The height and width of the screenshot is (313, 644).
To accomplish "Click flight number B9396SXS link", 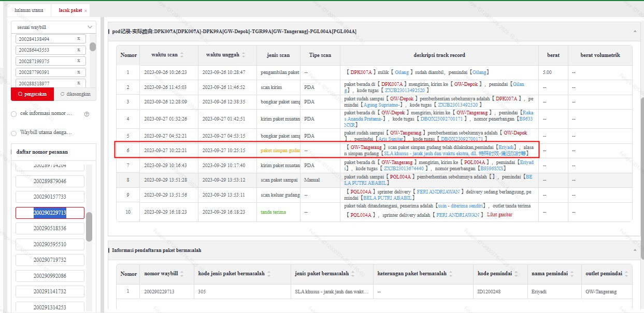I will (x=493, y=168).
